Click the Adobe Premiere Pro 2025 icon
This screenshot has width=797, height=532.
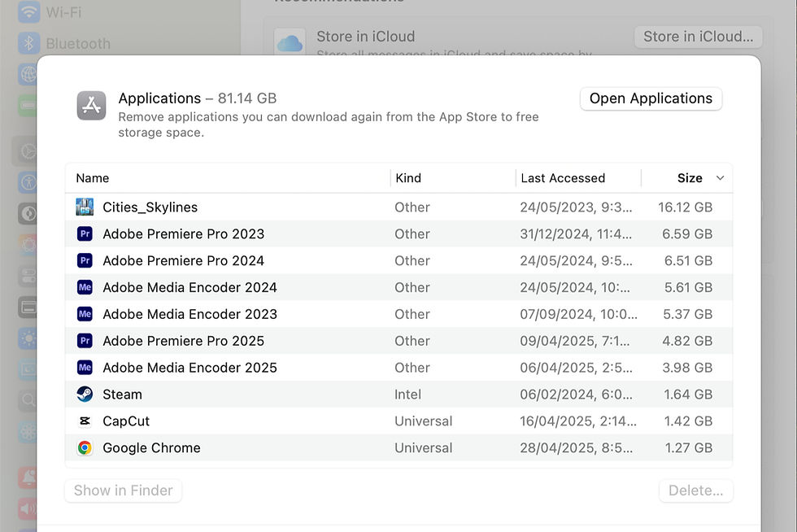(85, 341)
